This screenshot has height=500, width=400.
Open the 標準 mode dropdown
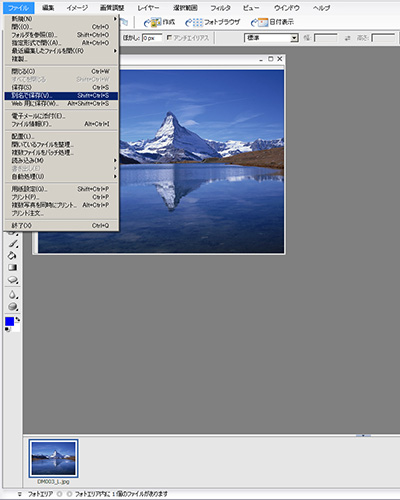point(271,38)
